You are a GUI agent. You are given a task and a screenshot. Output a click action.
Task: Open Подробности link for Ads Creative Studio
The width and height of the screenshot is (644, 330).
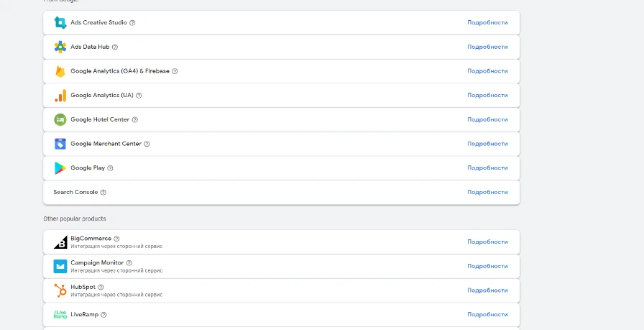(x=487, y=22)
